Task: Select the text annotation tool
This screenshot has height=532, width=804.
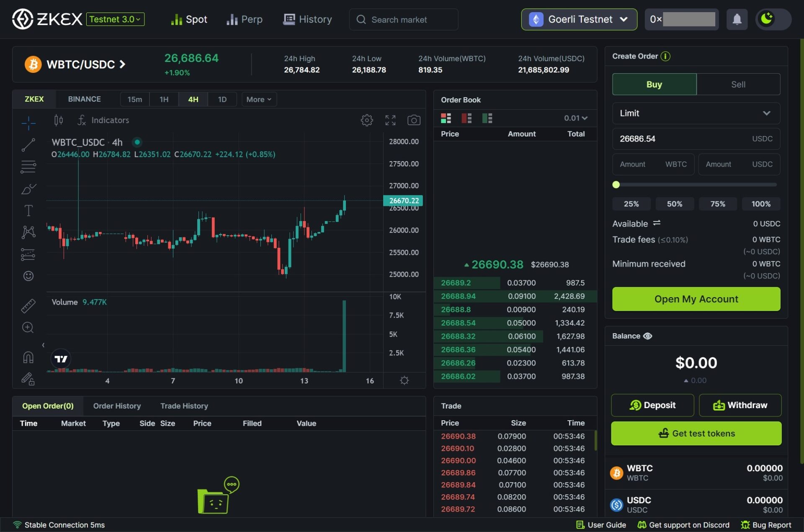Action: pyautogui.click(x=28, y=211)
